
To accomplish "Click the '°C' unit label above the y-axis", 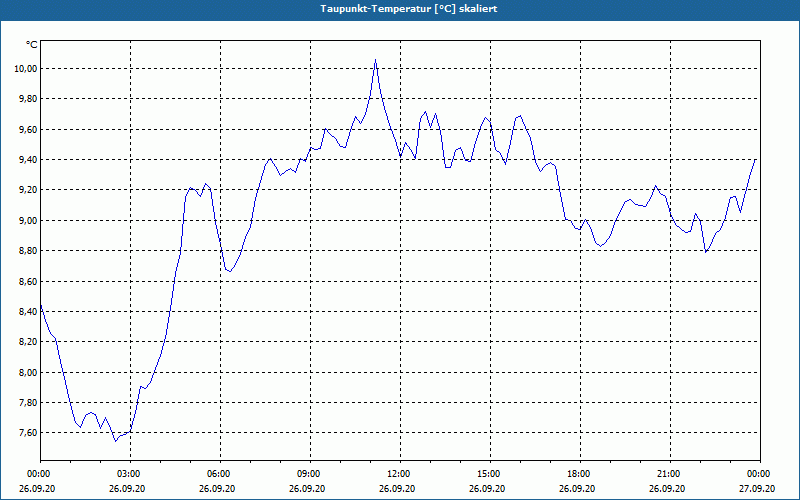I will (x=32, y=45).
